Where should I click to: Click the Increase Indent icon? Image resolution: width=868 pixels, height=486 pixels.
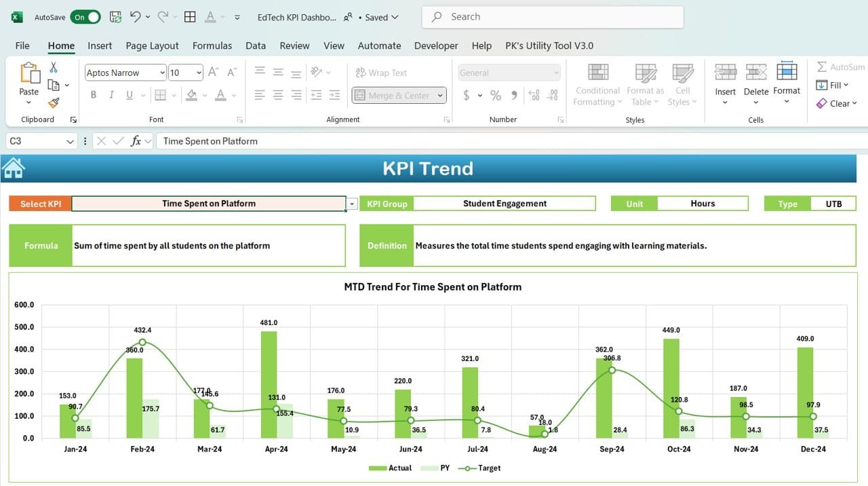coord(334,95)
